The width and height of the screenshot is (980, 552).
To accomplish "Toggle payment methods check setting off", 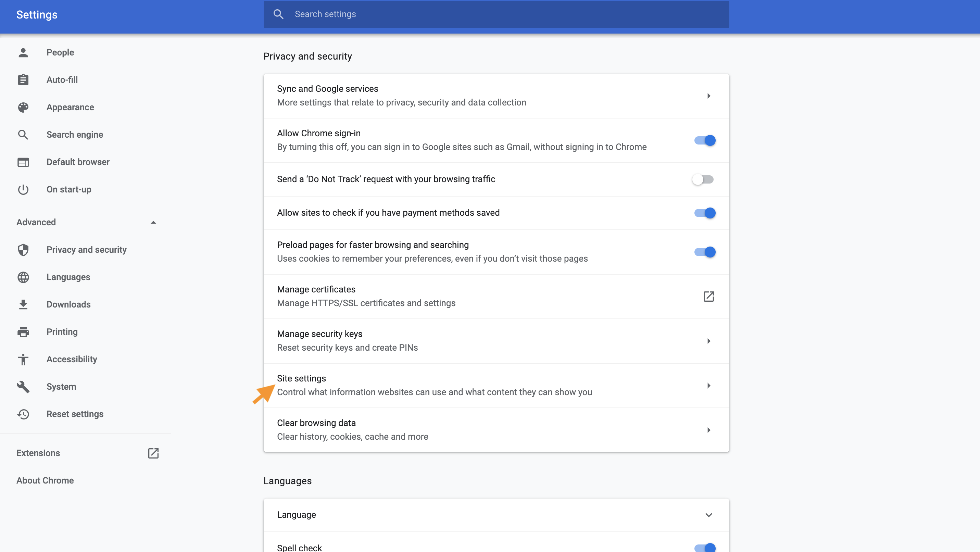I will [x=705, y=213].
